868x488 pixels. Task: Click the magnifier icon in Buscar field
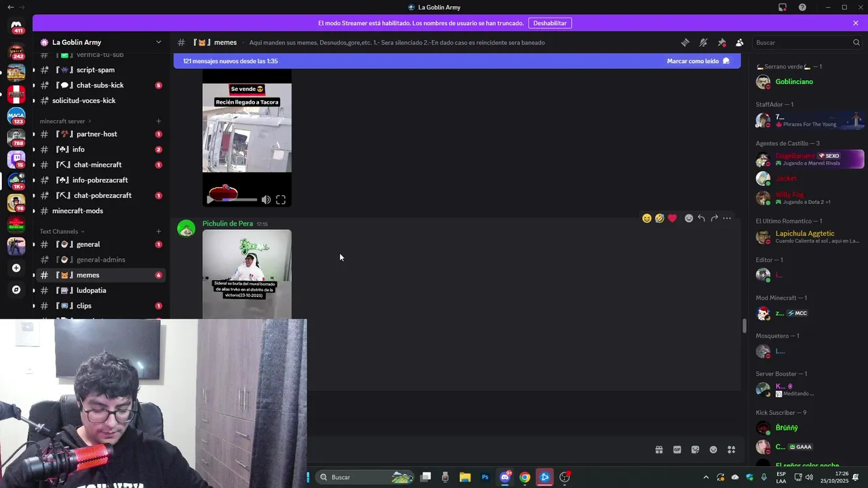tap(856, 42)
